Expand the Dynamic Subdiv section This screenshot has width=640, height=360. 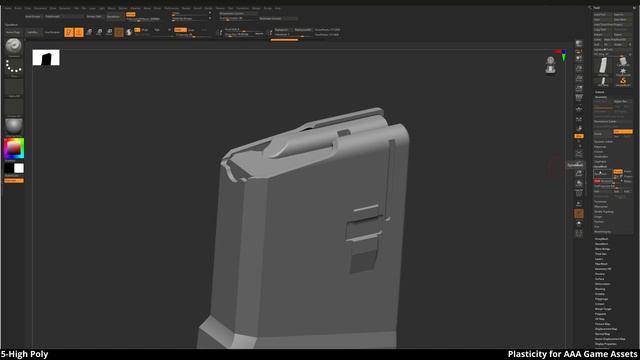(x=604, y=142)
